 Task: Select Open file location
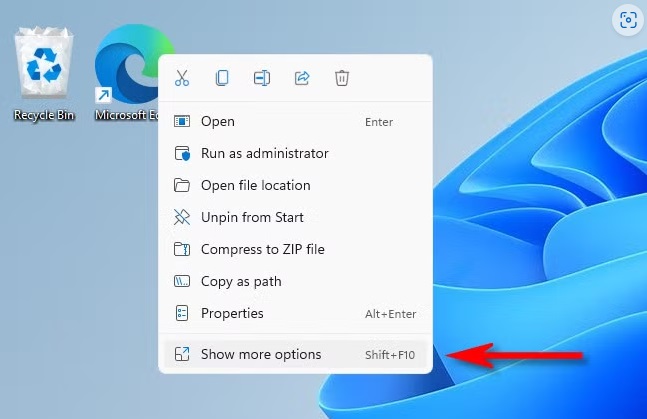255,186
